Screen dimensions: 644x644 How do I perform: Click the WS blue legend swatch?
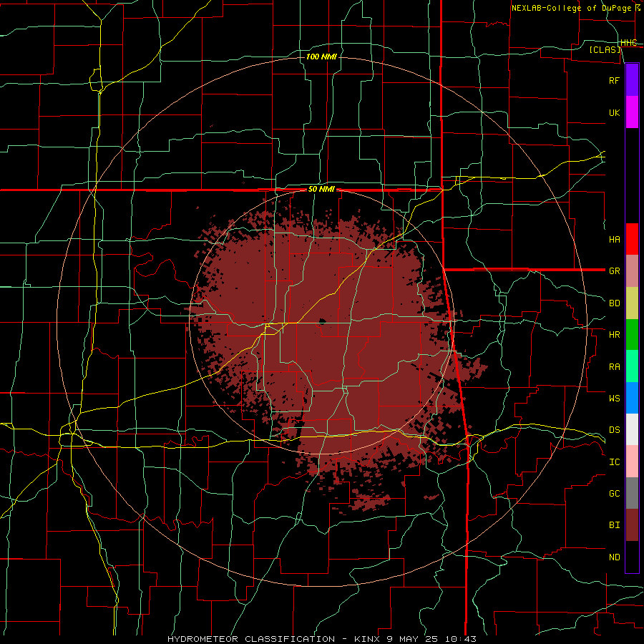[x=632, y=398]
